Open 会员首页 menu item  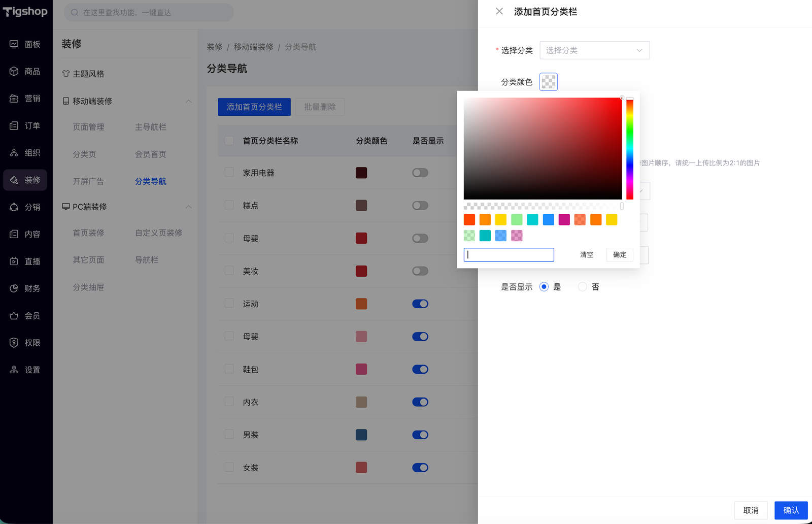point(151,154)
